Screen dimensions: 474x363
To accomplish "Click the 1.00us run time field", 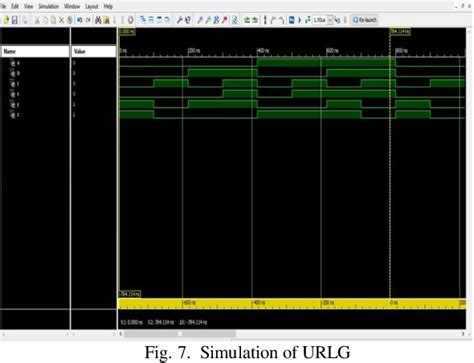I will pyautogui.click(x=320, y=20).
